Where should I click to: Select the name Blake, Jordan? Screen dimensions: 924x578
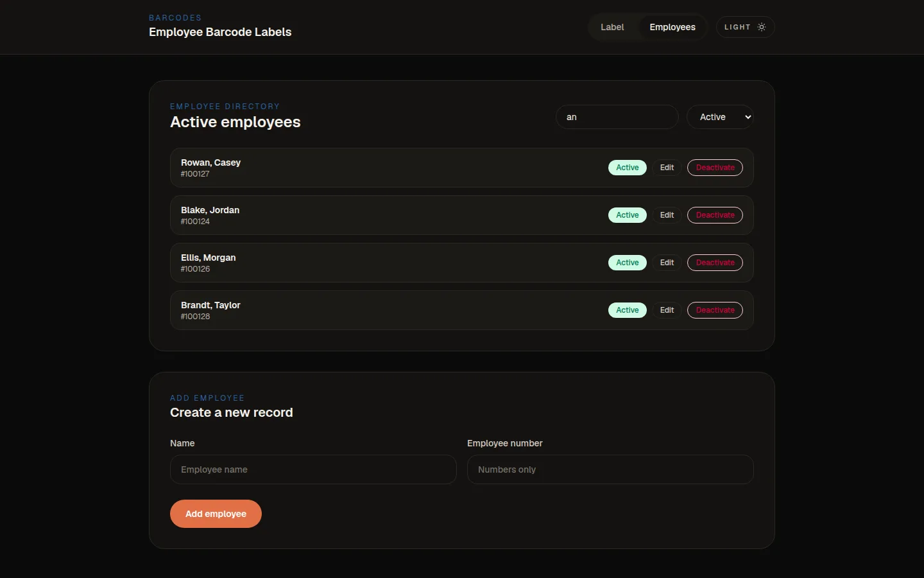tap(210, 210)
